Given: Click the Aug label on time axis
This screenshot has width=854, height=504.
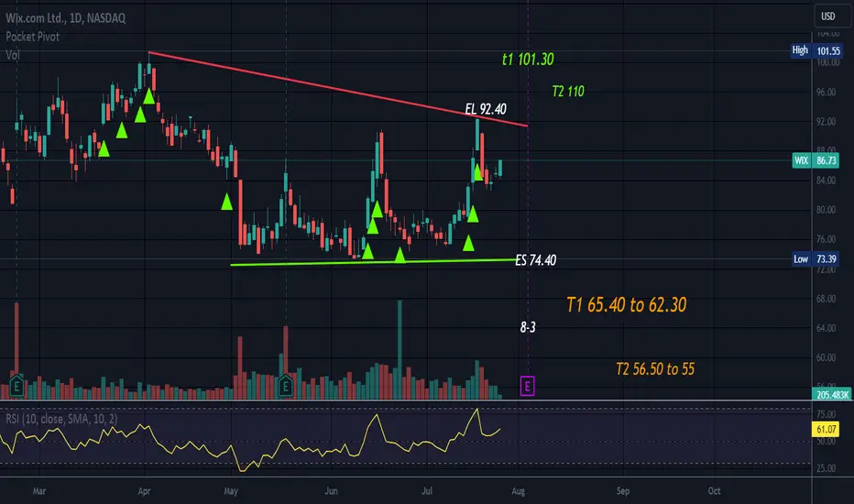Looking at the screenshot, I should 519,491.
